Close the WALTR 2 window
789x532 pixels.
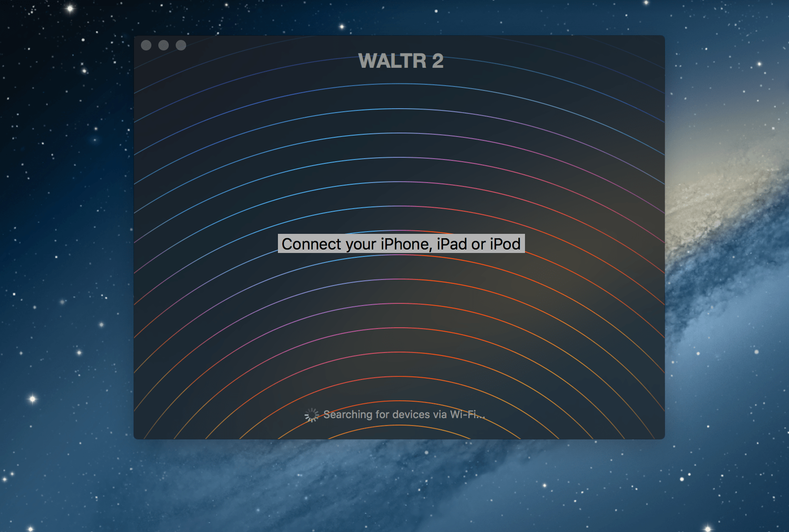[146, 45]
